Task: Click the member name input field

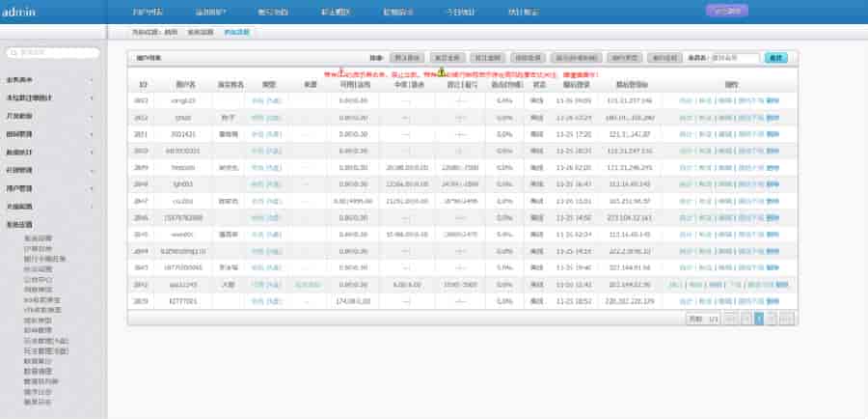Action: [733, 58]
